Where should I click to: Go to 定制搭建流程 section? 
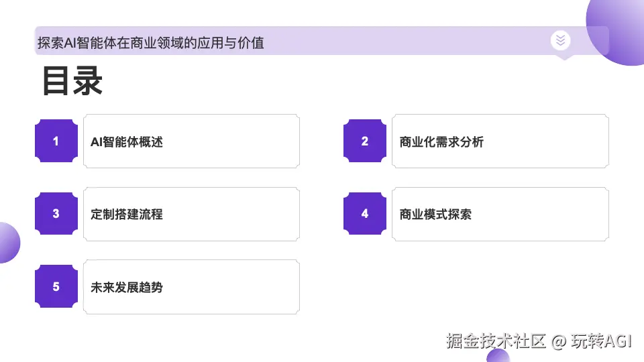[x=191, y=215]
